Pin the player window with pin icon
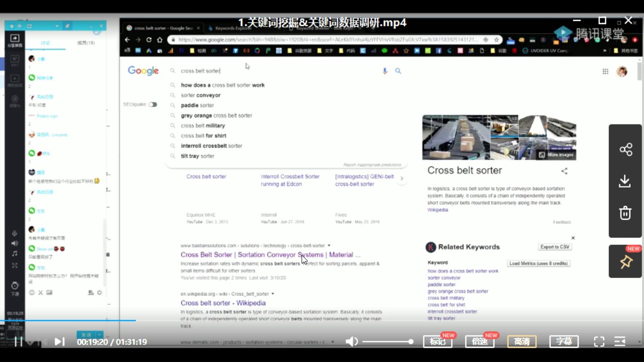Image resolution: width=644 pixels, height=362 pixels. pos(625,262)
